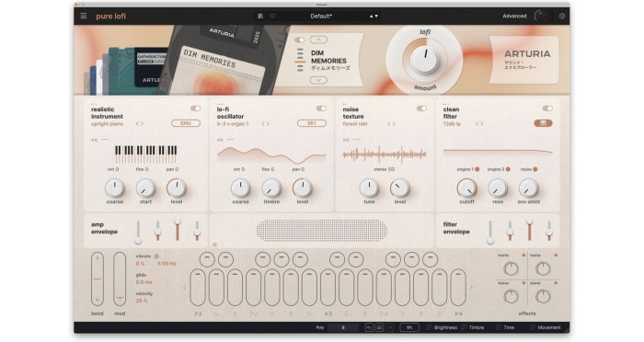Click the realistic instrument start knob

click(145, 188)
